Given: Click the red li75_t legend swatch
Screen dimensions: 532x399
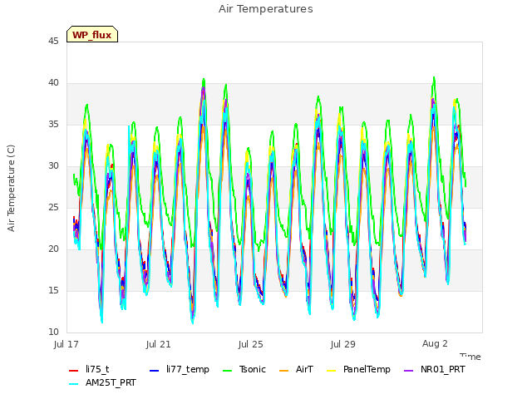Looking at the screenshot, I should pyautogui.click(x=74, y=371).
